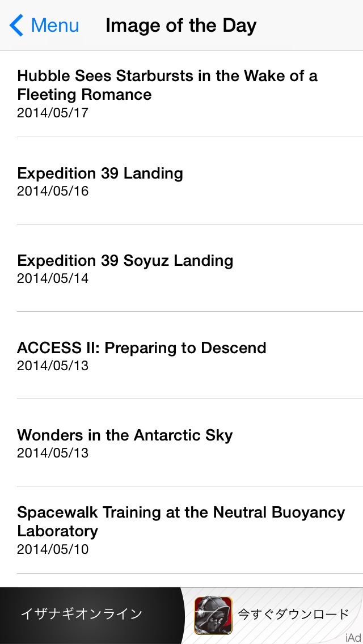Viewport: 363px width, 644px height.
Task: Tap the date under Wonders in Antarctic Sky
Action: tap(53, 453)
